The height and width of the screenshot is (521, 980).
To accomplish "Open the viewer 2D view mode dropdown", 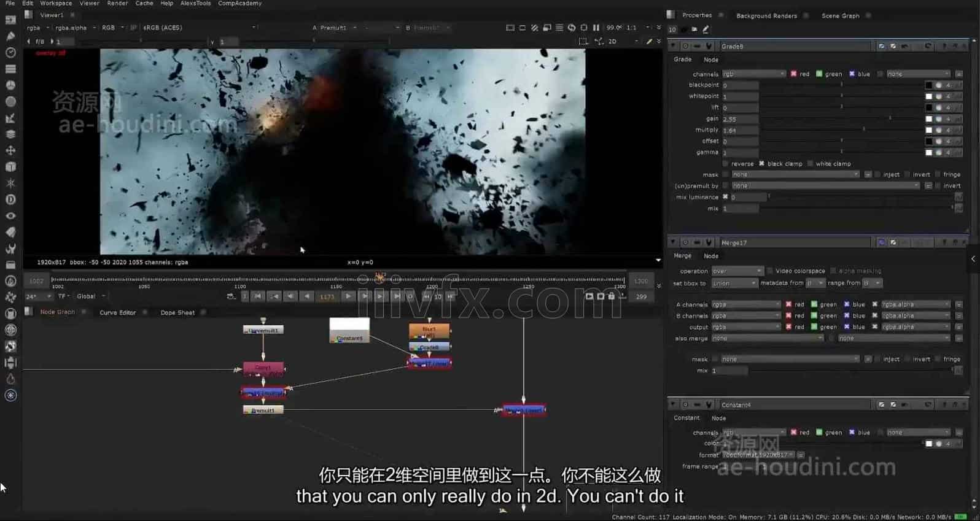I will pos(623,41).
